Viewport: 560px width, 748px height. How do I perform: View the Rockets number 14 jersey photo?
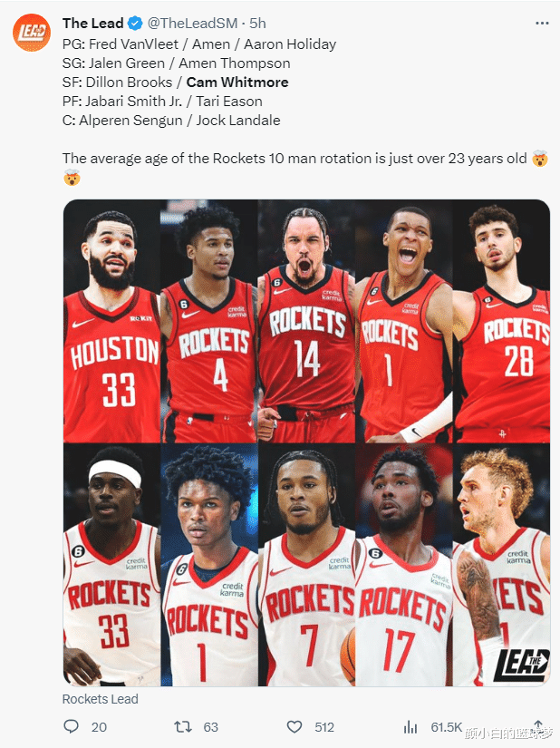click(306, 321)
